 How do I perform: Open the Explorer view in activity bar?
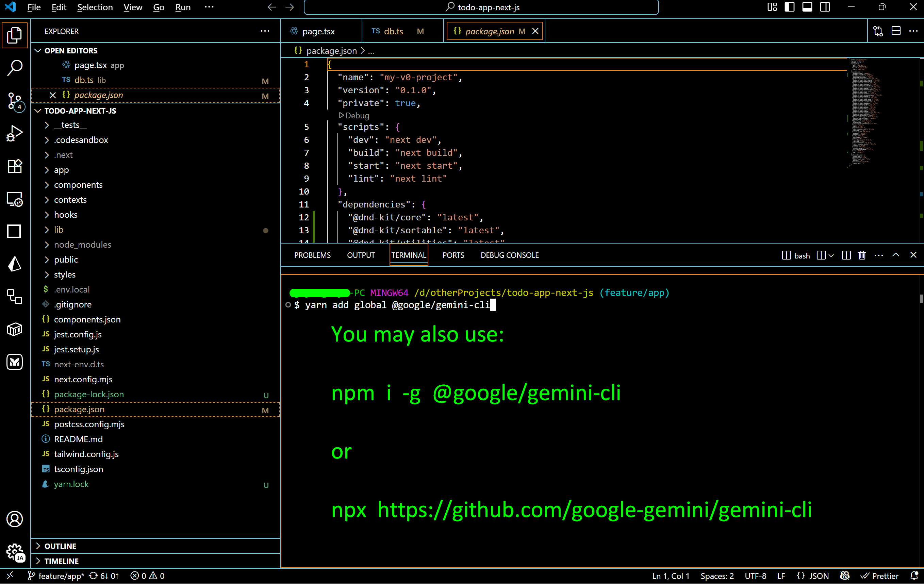(x=15, y=35)
